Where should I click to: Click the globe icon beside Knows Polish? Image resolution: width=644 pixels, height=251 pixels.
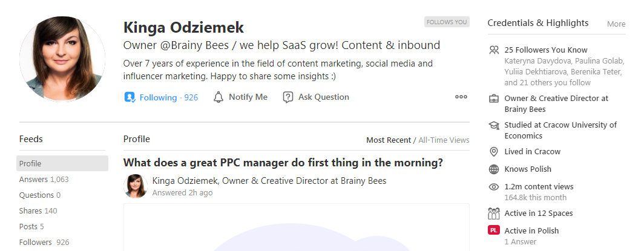pyautogui.click(x=494, y=169)
